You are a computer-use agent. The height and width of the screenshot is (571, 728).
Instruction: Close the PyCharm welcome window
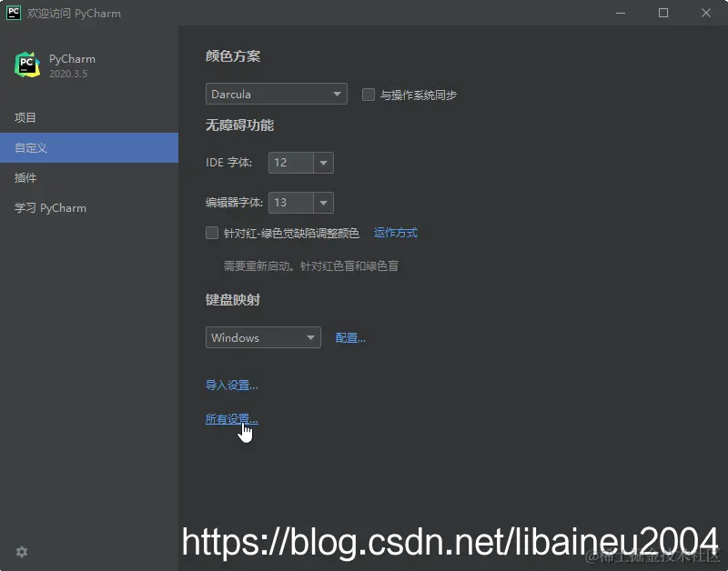pos(706,13)
